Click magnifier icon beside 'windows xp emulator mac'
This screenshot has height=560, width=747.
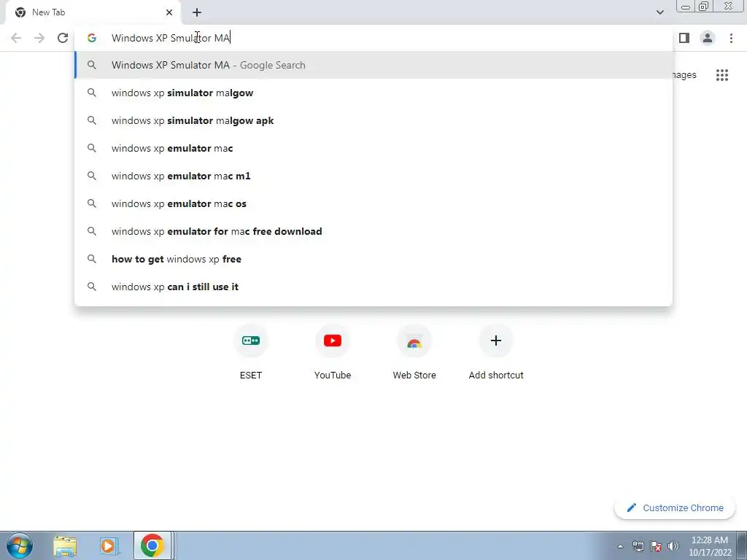[92, 148]
